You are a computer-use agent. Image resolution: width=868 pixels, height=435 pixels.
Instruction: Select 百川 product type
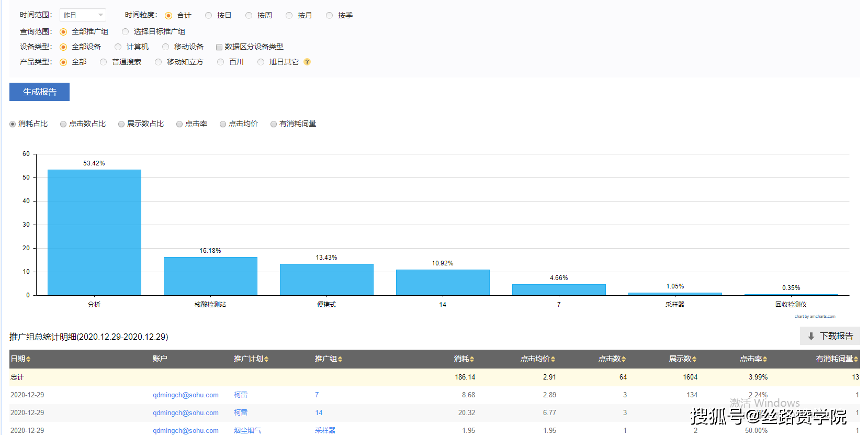[x=220, y=62]
